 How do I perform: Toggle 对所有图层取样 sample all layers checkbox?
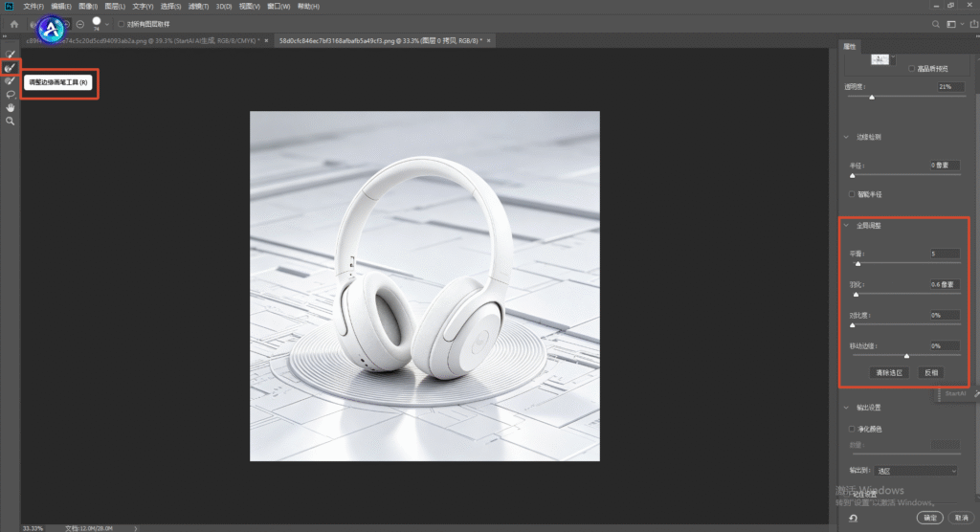click(x=122, y=24)
